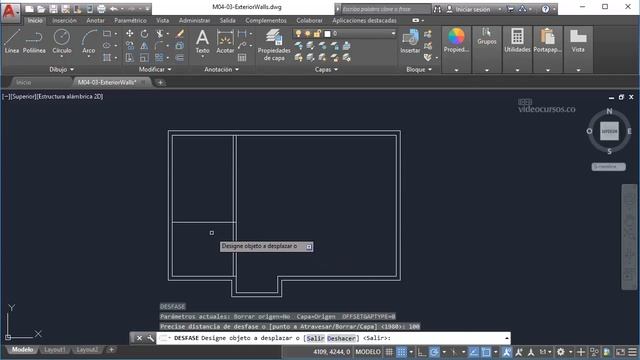Open the Layout1 tab
Screen dimensions: 640x360
click(54, 350)
